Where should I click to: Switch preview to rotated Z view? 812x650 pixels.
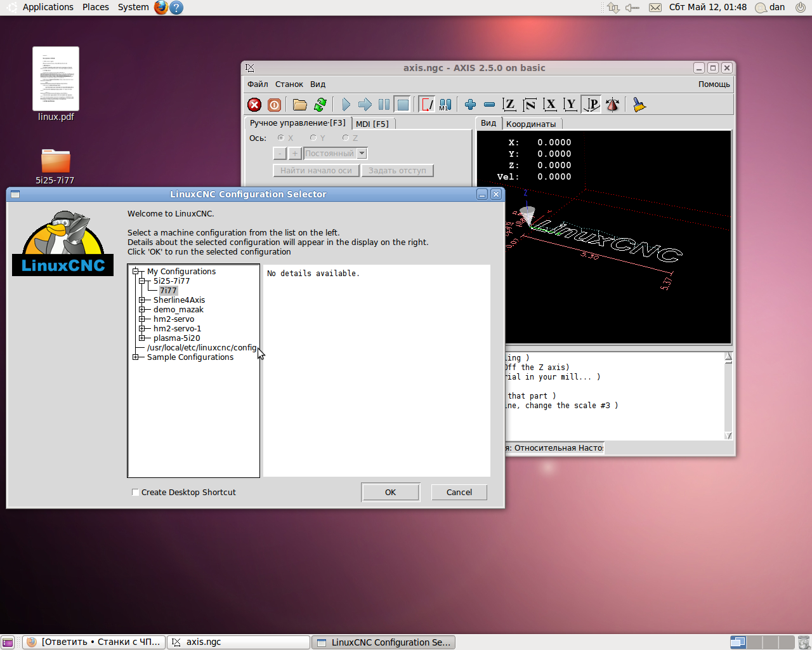[x=530, y=105]
